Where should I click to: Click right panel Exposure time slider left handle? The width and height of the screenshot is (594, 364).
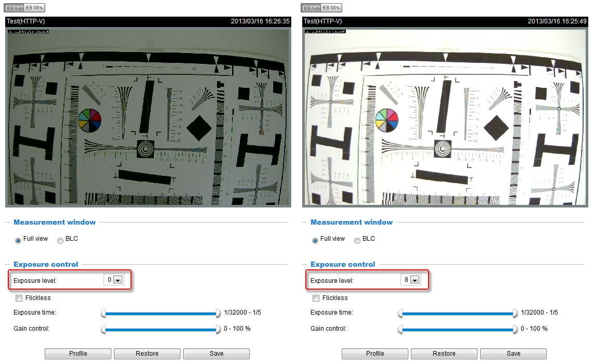click(401, 313)
